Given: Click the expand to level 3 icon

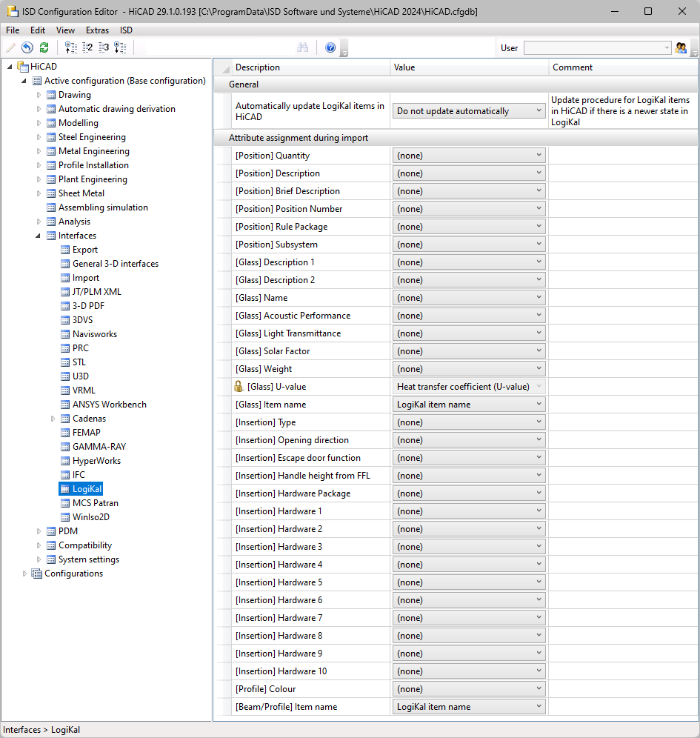Looking at the screenshot, I should coord(104,47).
